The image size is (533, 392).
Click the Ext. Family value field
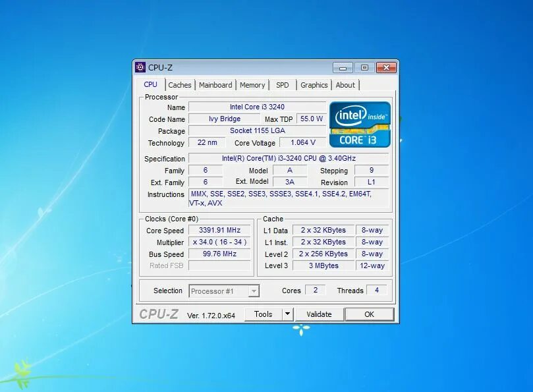[x=206, y=182]
